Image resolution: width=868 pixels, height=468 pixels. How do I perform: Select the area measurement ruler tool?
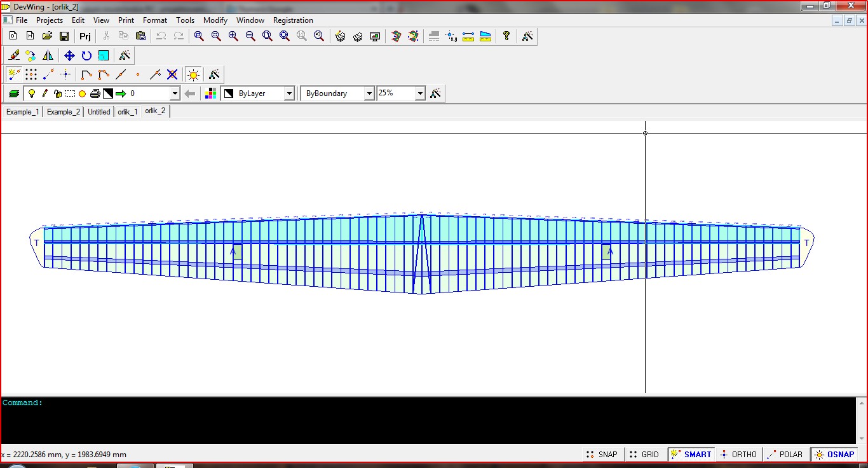tap(485, 36)
